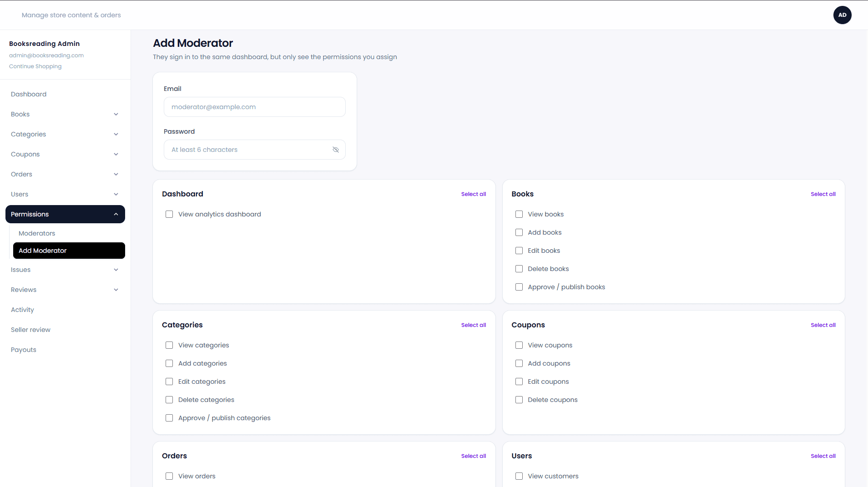
Task: Tick the View customers checkbox
Action: pyautogui.click(x=519, y=476)
